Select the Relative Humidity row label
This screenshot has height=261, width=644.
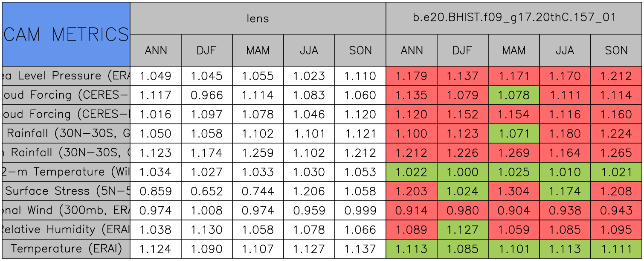click(66, 230)
